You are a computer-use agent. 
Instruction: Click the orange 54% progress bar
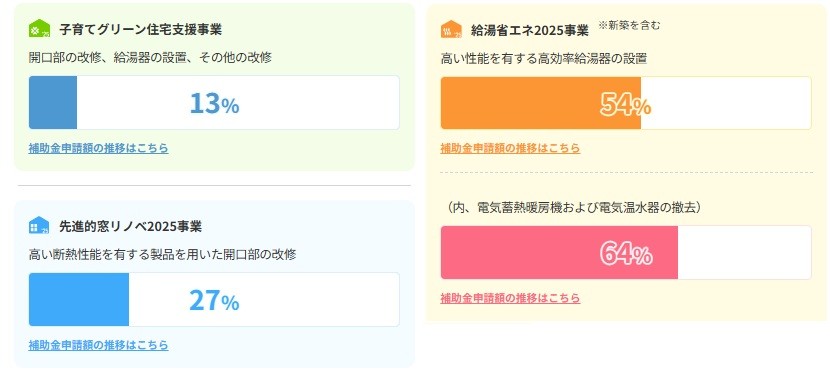[626, 103]
